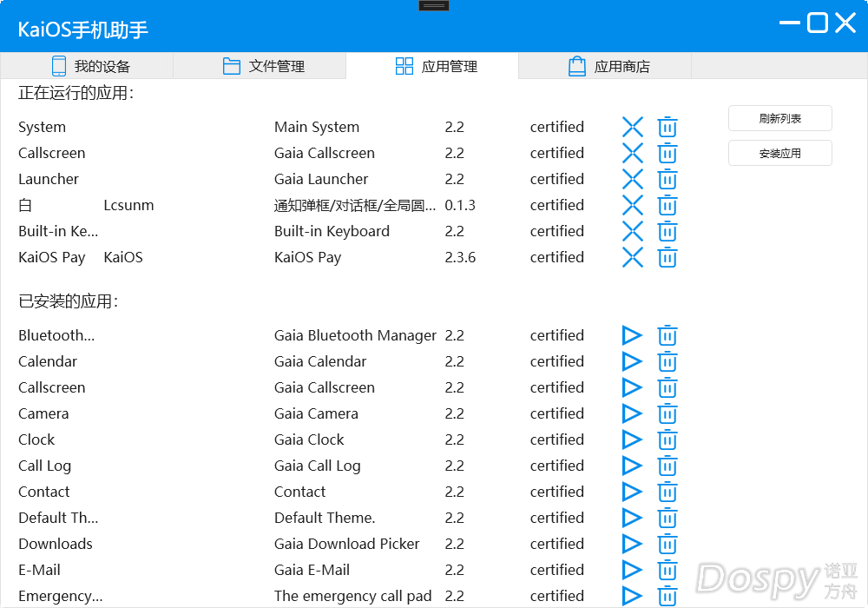Select the 应用管理 tab
The width and height of the screenshot is (868, 608).
(432, 66)
